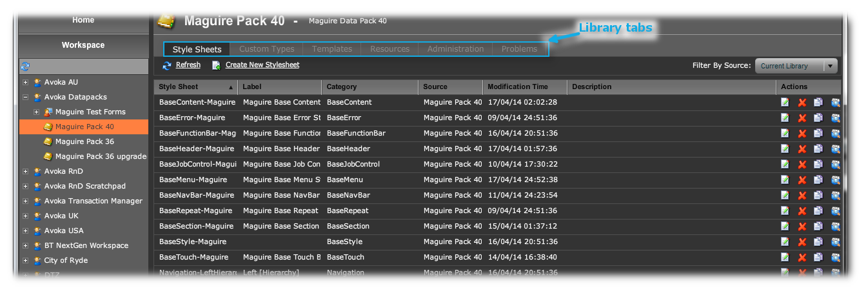
Task: Click binoculars icon for BaseSection-Maguire row
Action: 835,226
